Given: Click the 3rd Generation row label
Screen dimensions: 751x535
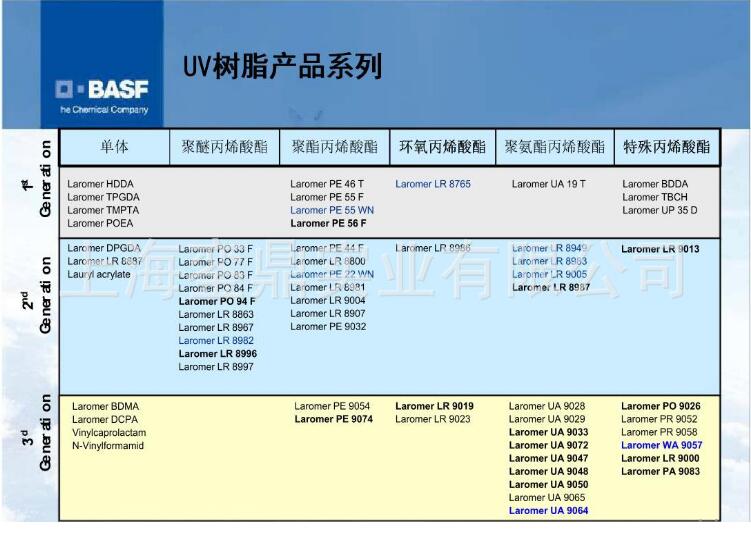Looking at the screenshot, I should click(x=38, y=433).
